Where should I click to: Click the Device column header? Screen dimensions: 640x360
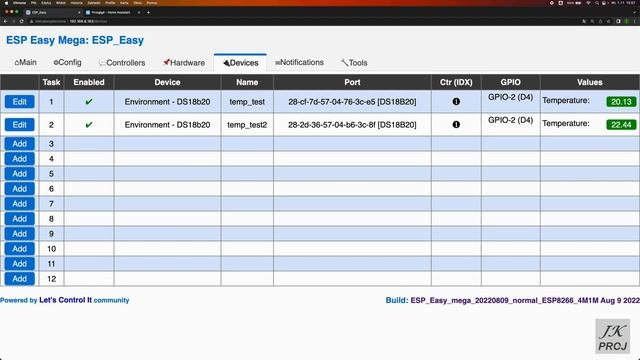click(167, 82)
